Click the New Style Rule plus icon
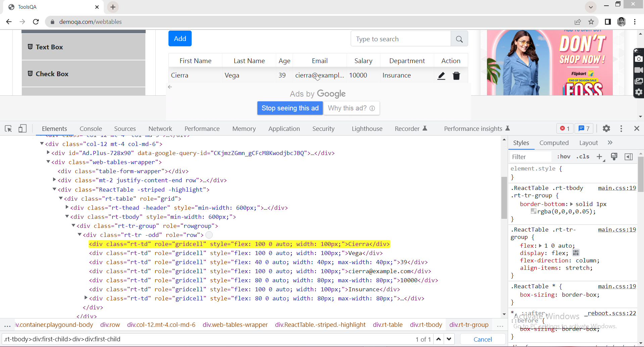The height and width of the screenshot is (347, 644). [x=599, y=157]
